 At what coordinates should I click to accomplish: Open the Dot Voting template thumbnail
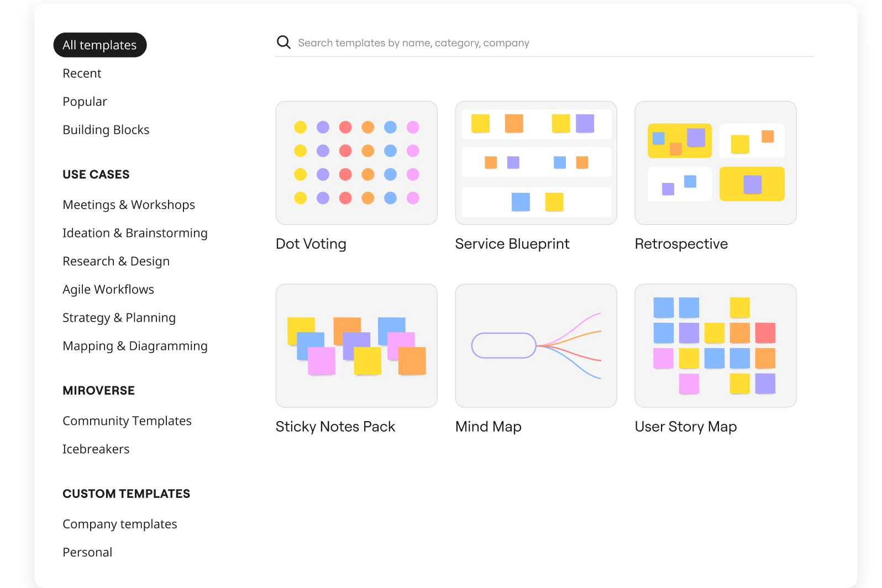tap(356, 163)
